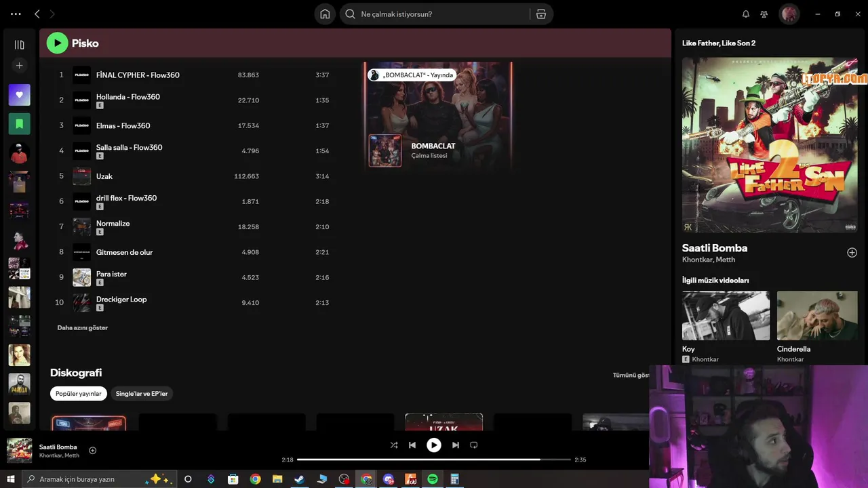
Task: Open Browse icon in the search bar
Action: (540, 14)
